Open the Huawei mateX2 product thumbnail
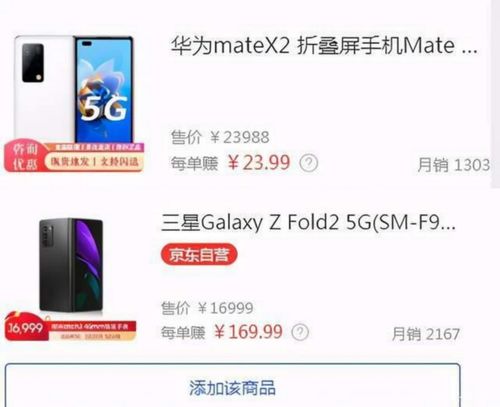The image size is (500, 407). [74, 103]
